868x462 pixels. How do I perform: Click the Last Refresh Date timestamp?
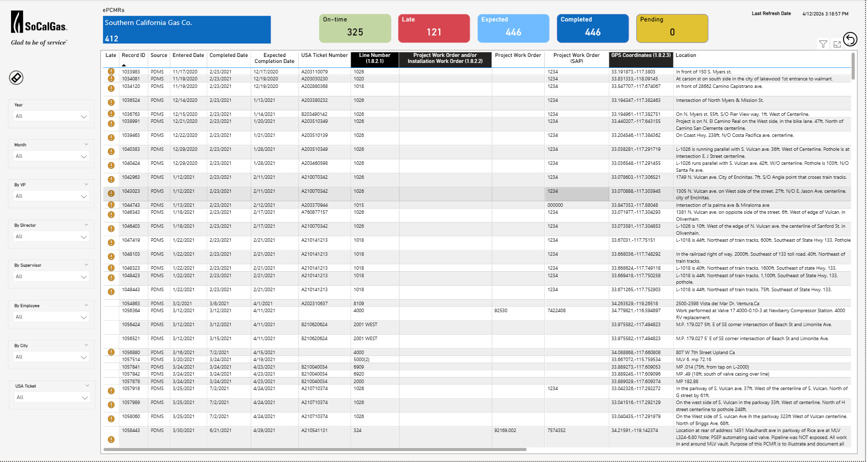tap(825, 14)
